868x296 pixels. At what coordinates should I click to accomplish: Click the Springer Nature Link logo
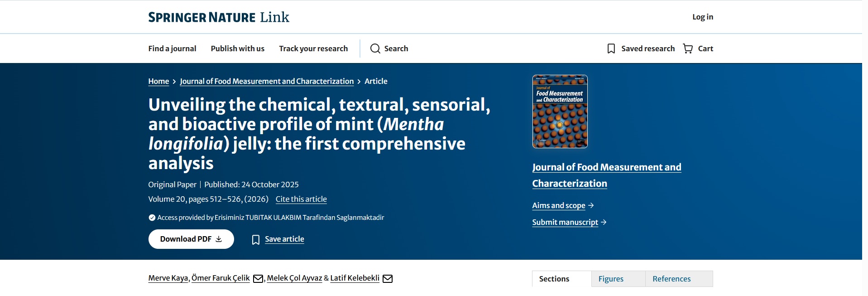click(x=219, y=17)
